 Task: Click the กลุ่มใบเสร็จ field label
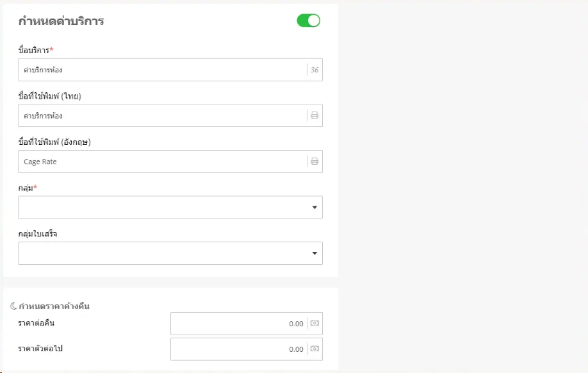tap(38, 234)
